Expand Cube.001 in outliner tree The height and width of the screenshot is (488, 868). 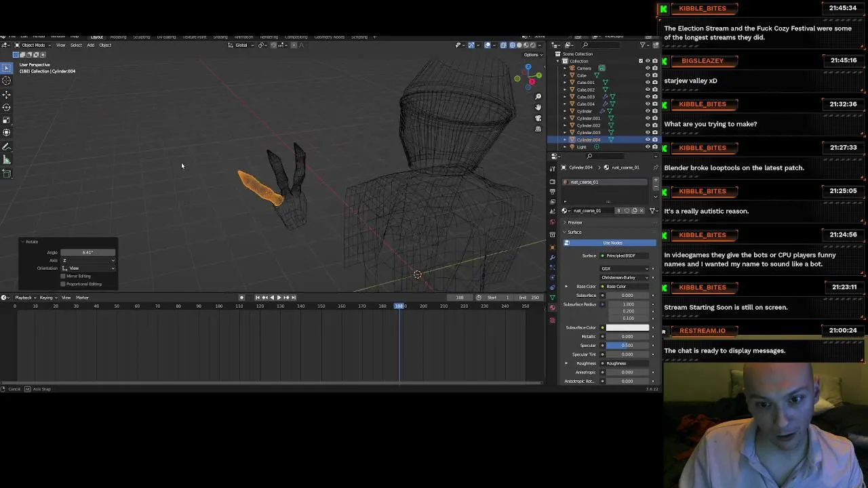(x=564, y=83)
